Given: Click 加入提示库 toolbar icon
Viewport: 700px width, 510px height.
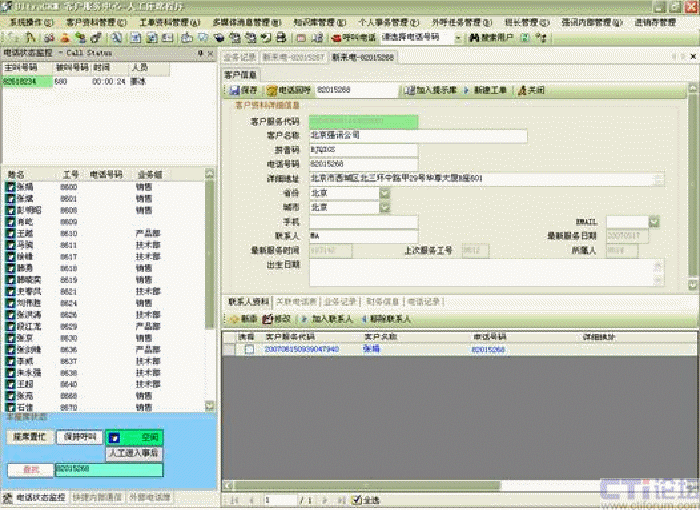Looking at the screenshot, I should (x=407, y=90).
